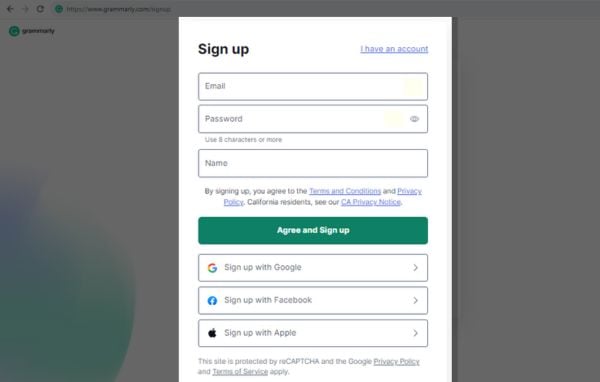The image size is (600, 382).
Task: Open the I have an account link
Action: coord(394,49)
